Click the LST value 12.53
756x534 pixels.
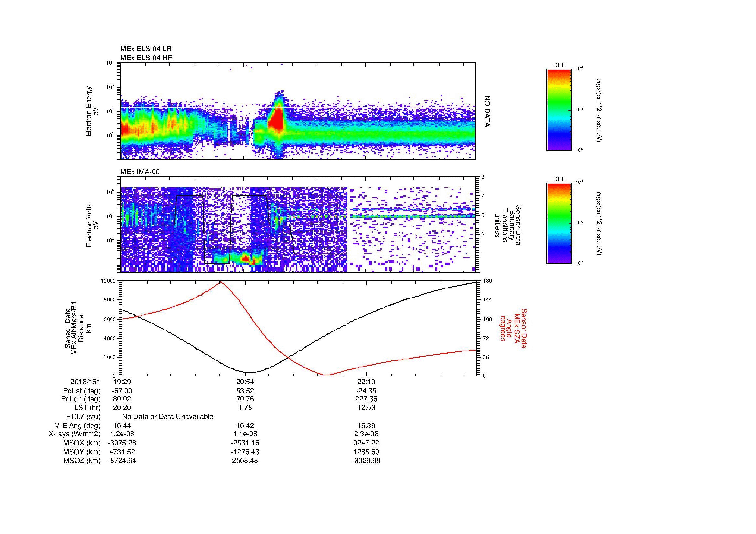pos(366,408)
